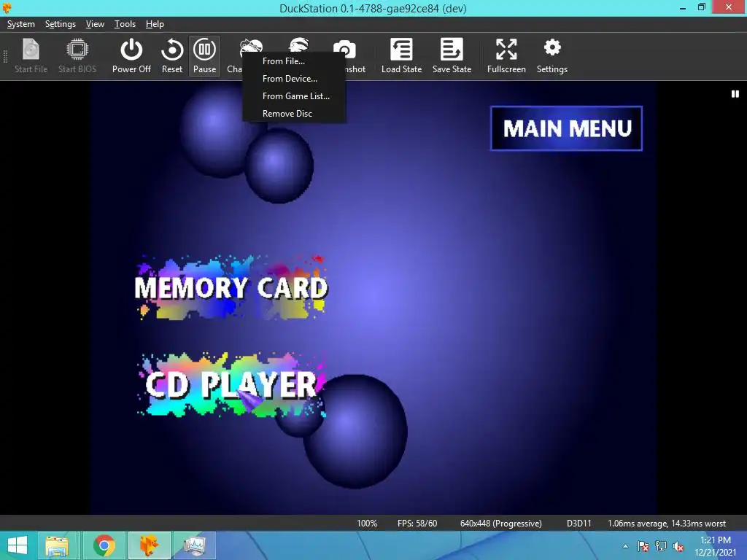This screenshot has width=747, height=560.
Task: Reset the running system
Action: point(172,55)
